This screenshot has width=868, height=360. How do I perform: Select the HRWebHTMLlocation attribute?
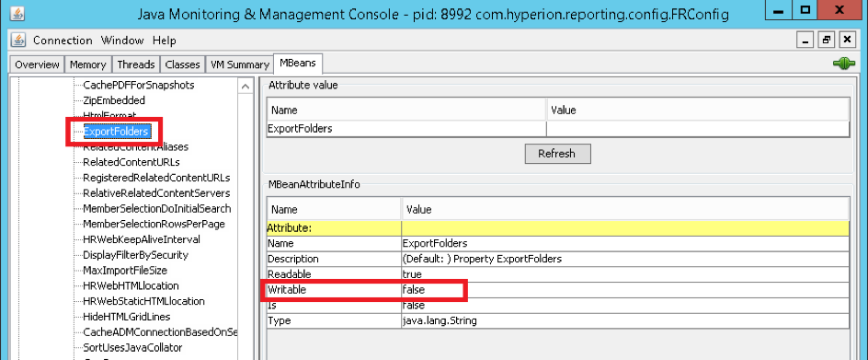tap(131, 286)
